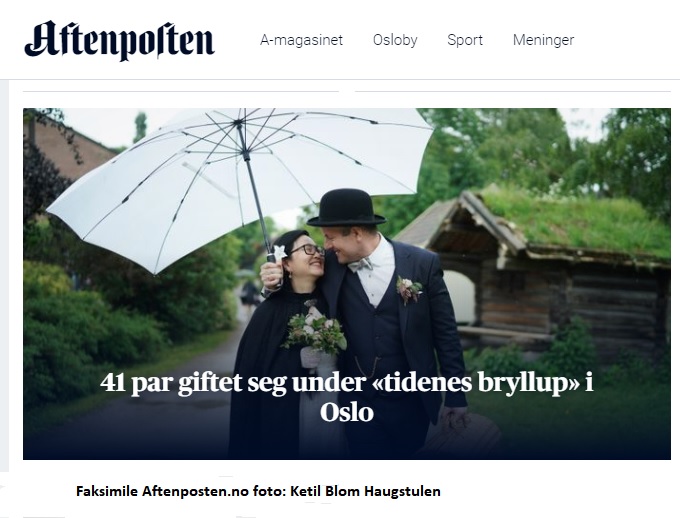Click the groom's bow tie
Screen dimensions: 680x518
point(360,264)
